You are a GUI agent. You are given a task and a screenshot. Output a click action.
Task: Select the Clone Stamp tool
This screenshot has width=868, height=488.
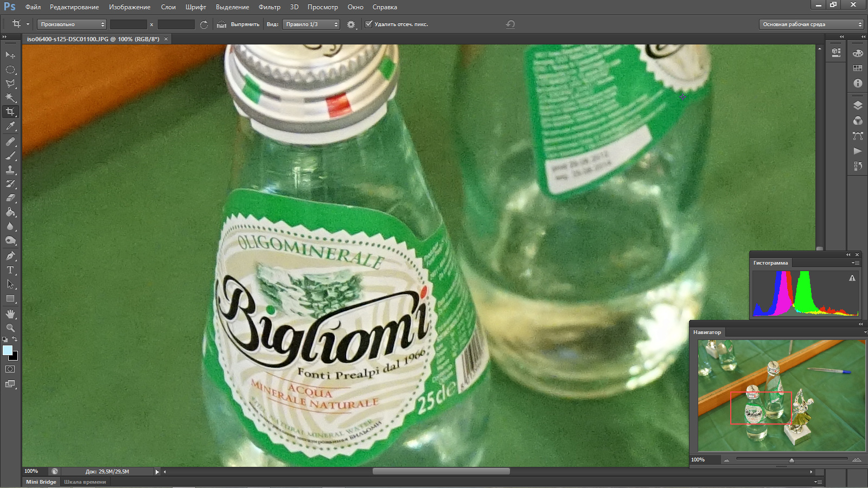(x=10, y=170)
